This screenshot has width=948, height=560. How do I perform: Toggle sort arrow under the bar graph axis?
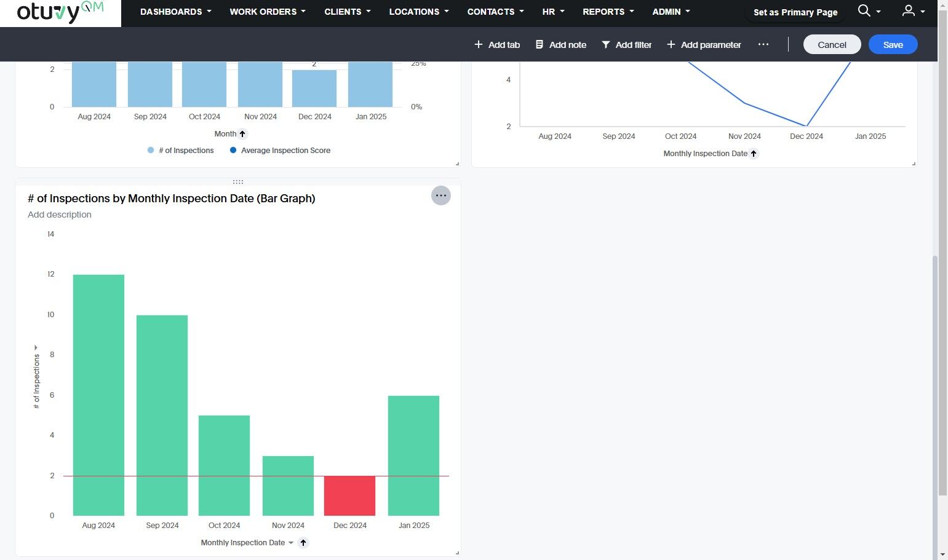[303, 543]
